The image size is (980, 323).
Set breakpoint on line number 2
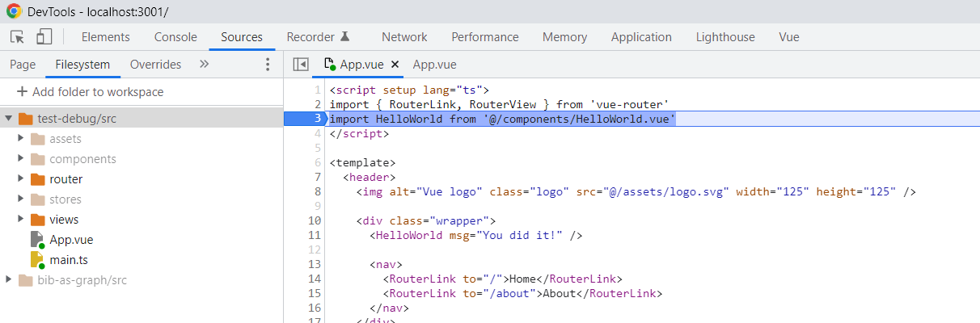(x=318, y=104)
